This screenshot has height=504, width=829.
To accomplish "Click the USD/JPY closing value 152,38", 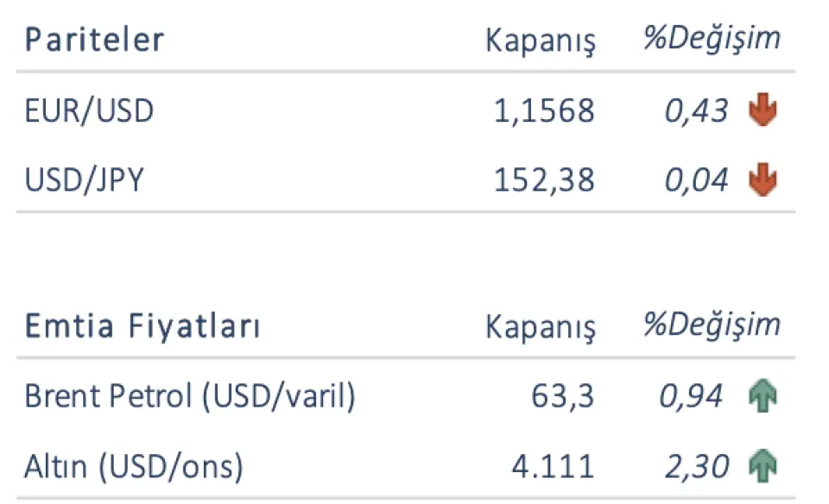I will coord(544,180).
